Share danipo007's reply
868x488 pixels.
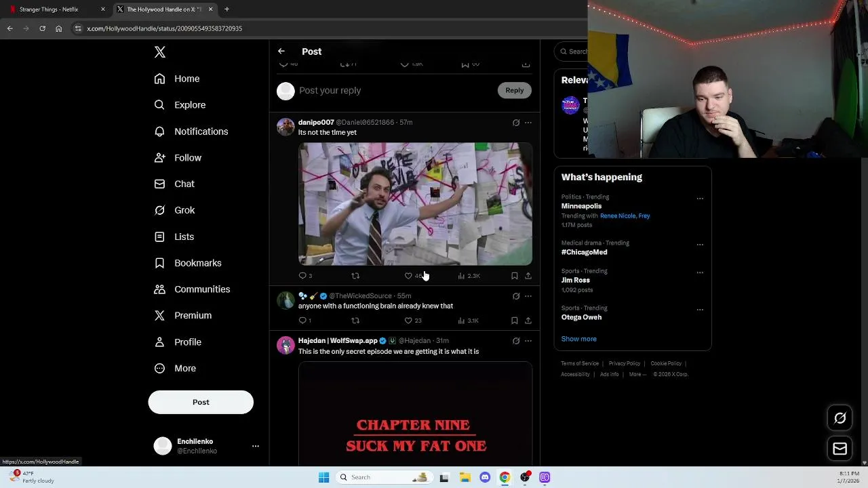point(528,276)
